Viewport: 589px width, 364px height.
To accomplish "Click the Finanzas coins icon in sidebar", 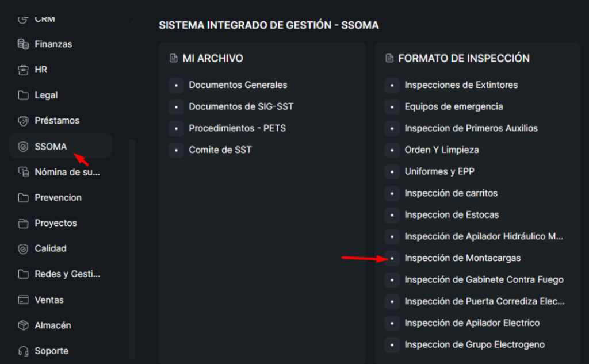I will 23,44.
